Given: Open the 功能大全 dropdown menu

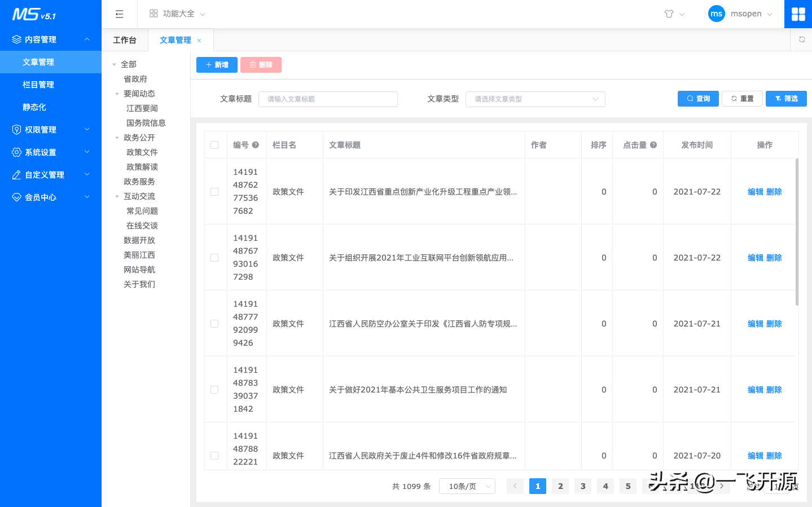Looking at the screenshot, I should pyautogui.click(x=177, y=14).
